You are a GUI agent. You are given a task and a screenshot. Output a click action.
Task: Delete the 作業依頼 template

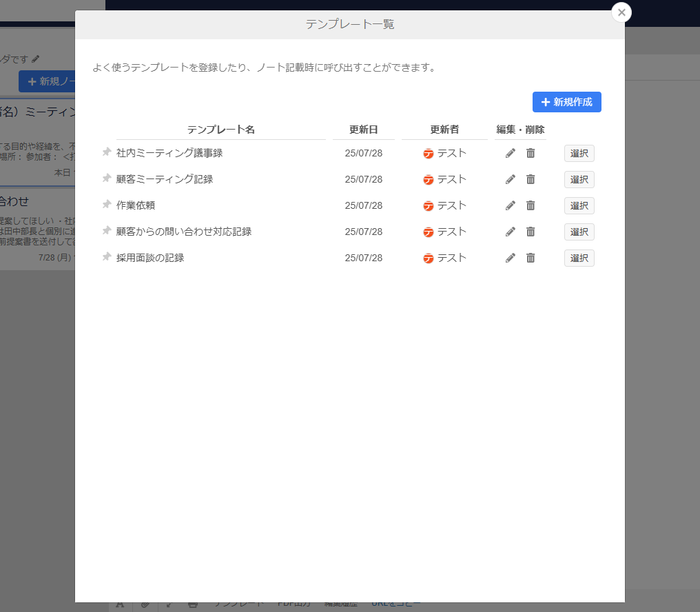(531, 205)
